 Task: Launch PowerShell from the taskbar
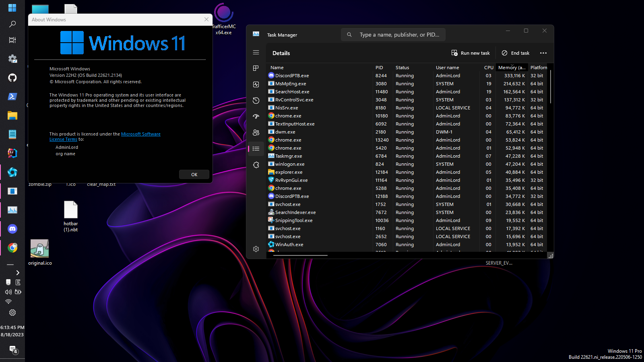point(12,97)
